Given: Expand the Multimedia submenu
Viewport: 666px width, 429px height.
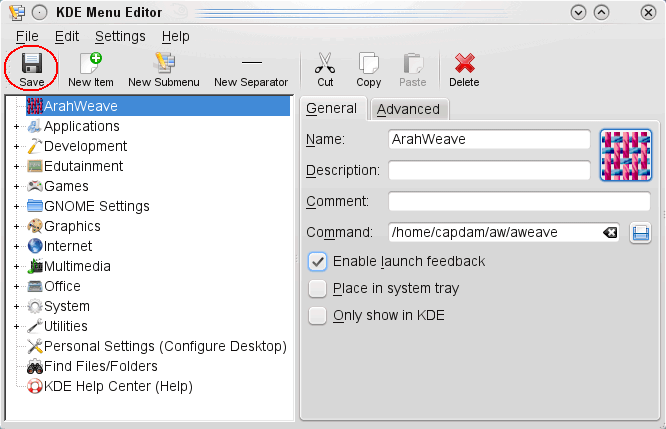Looking at the screenshot, I should (x=16, y=266).
